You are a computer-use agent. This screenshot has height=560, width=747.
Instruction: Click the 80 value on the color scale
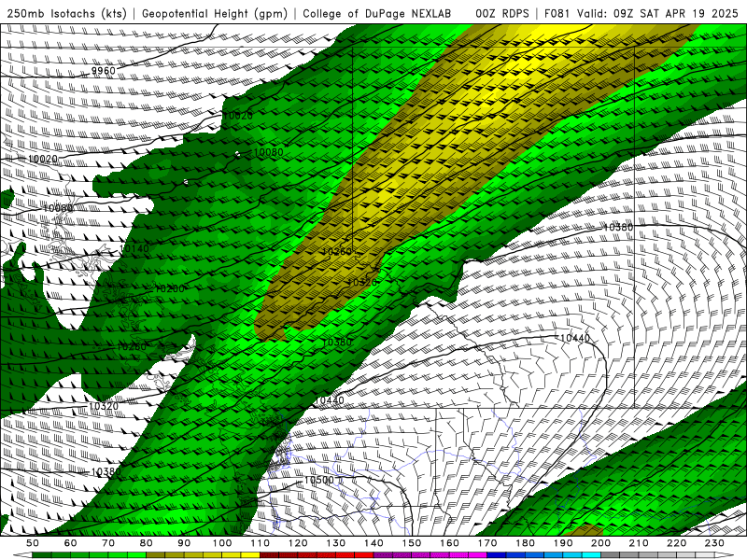[x=147, y=543]
